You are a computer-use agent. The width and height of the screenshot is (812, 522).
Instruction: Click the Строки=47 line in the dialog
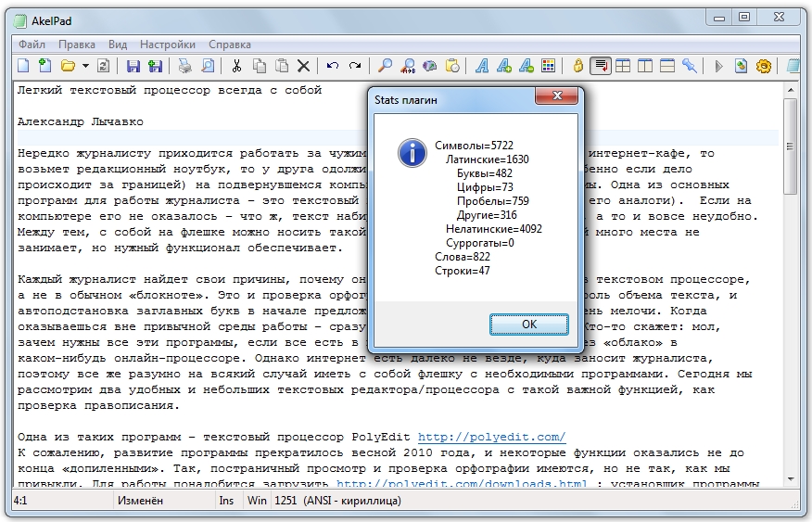[x=462, y=271]
